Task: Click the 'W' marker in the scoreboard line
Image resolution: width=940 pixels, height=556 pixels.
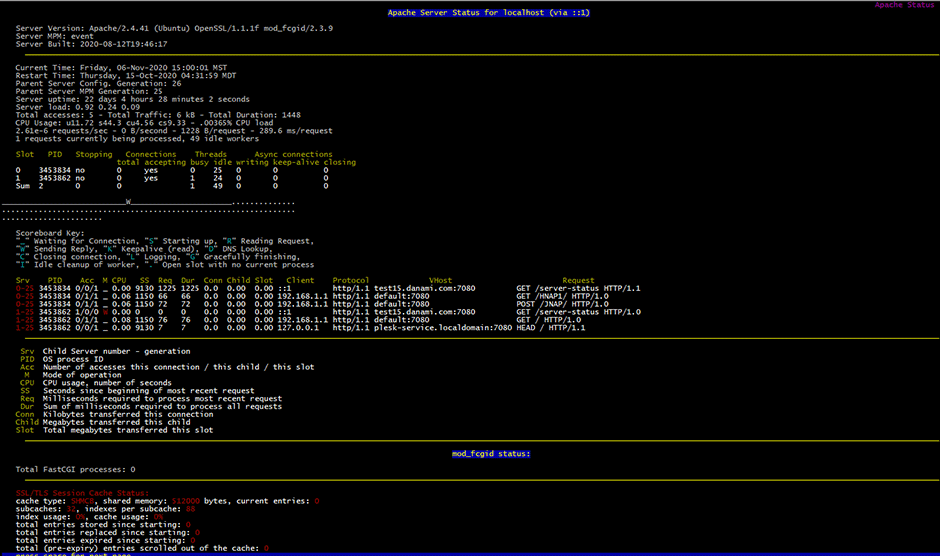Action: [x=128, y=202]
